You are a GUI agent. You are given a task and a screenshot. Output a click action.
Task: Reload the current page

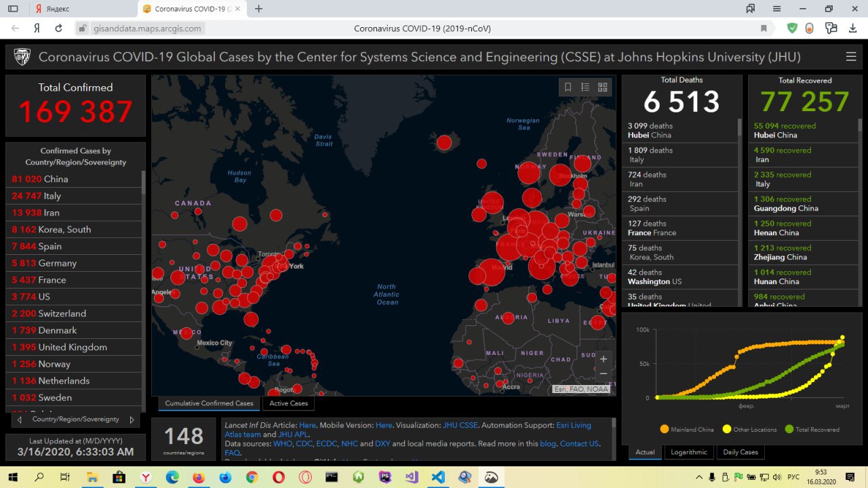click(59, 28)
